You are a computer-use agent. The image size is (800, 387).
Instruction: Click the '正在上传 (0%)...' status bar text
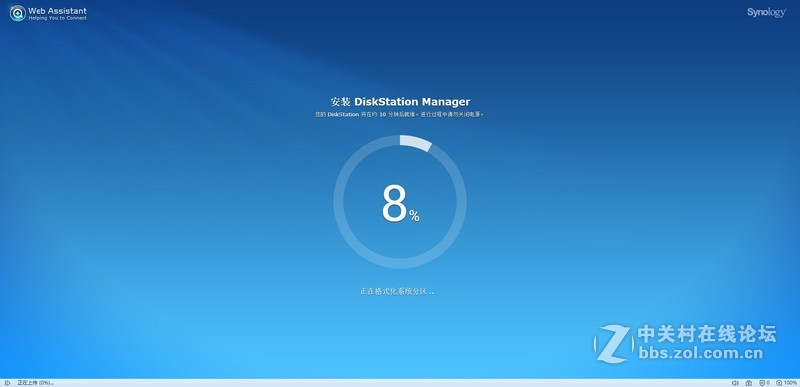pyautogui.click(x=36, y=383)
